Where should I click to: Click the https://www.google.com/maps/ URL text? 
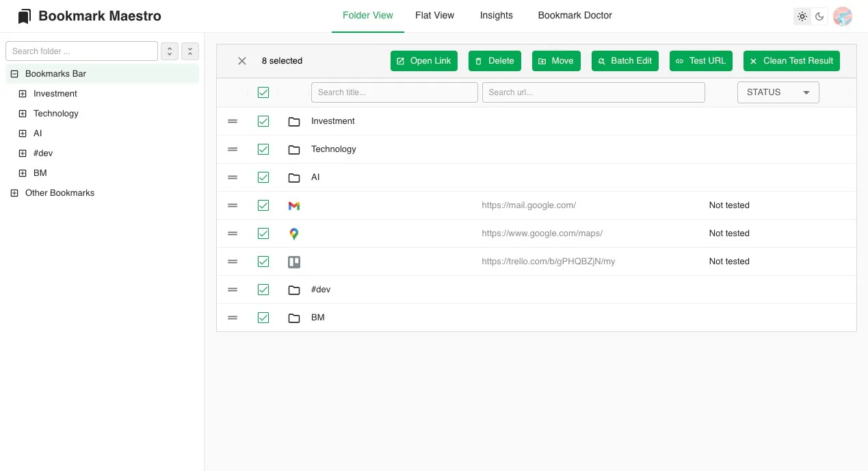(x=542, y=233)
